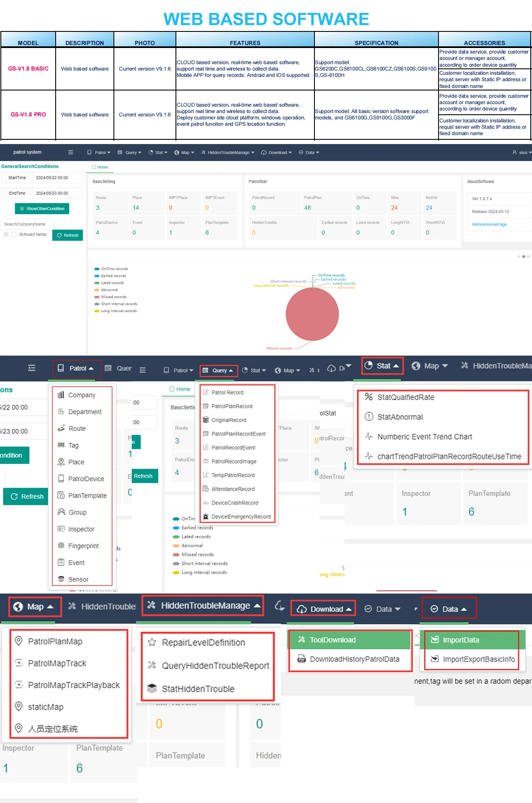Choose PatrolMapTrackPlayback in the Map menu
The image size is (532, 803).
74,685
